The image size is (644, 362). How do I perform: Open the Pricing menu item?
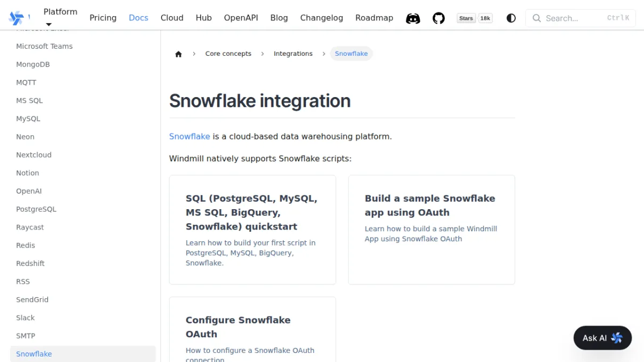(103, 18)
